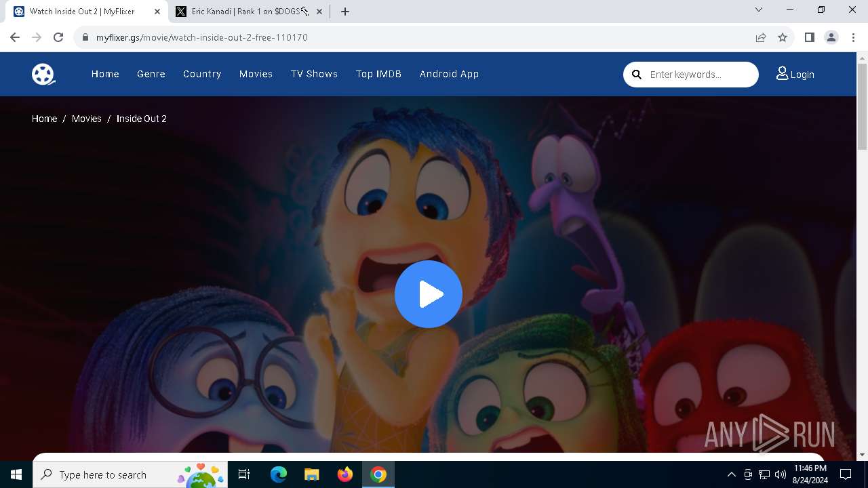This screenshot has width=868, height=488.
Task: Click the taskbar search box
Action: (132, 474)
